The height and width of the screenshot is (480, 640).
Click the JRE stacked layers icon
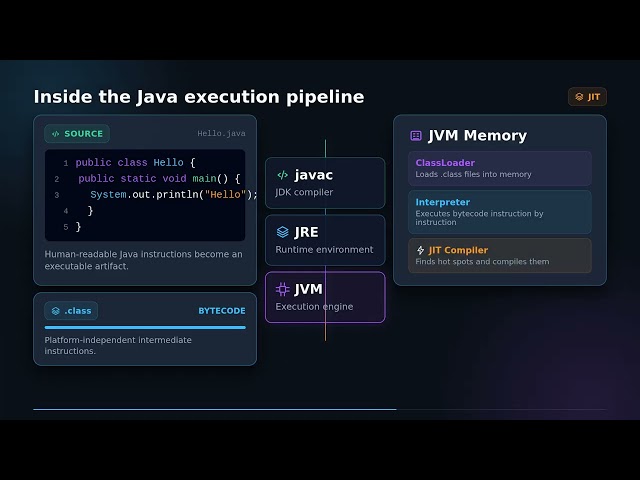tap(282, 232)
